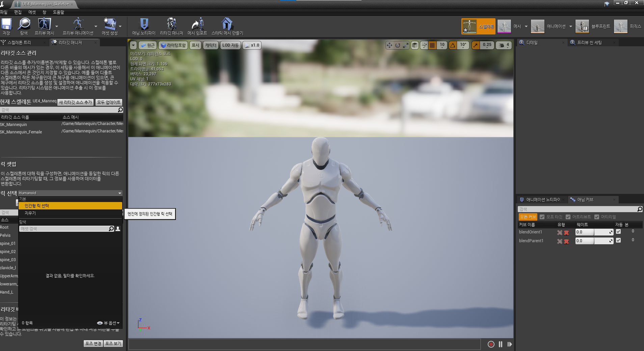Open the 편집 menu
The height and width of the screenshot is (351, 644).
click(18, 12)
